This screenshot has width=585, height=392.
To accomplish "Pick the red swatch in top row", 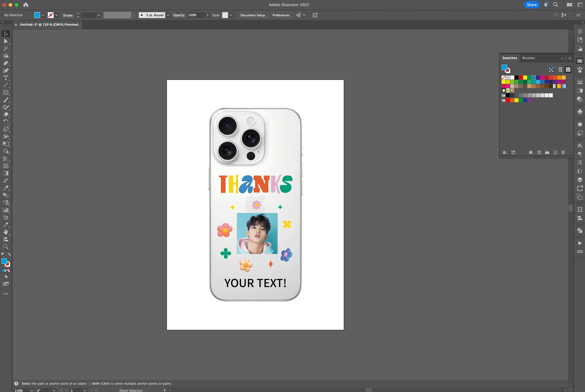I will [521, 78].
